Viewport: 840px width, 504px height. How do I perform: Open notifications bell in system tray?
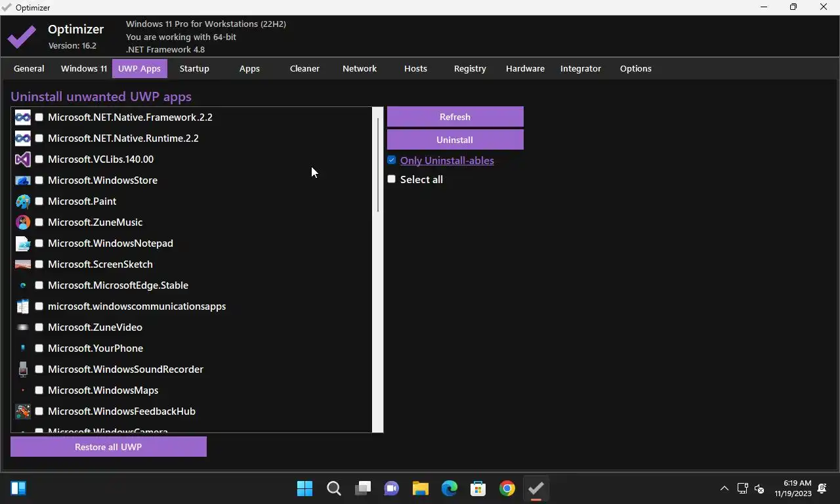tap(822, 488)
